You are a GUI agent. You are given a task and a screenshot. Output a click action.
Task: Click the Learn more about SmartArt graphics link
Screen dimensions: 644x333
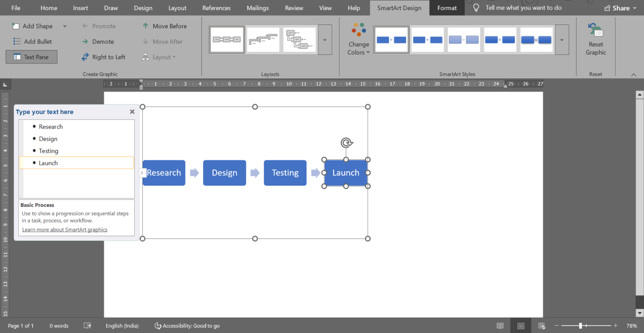pos(64,229)
